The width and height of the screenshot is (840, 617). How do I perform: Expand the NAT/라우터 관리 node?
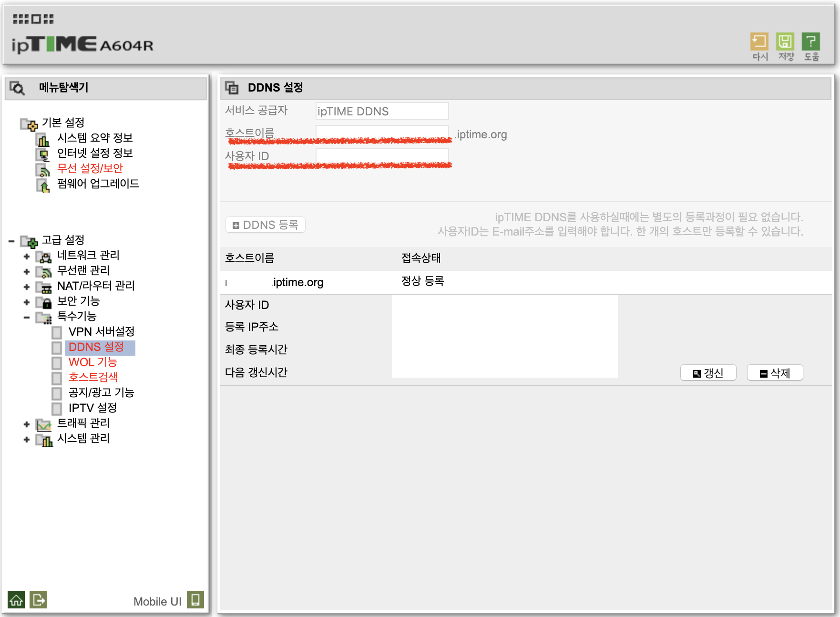coord(27,287)
